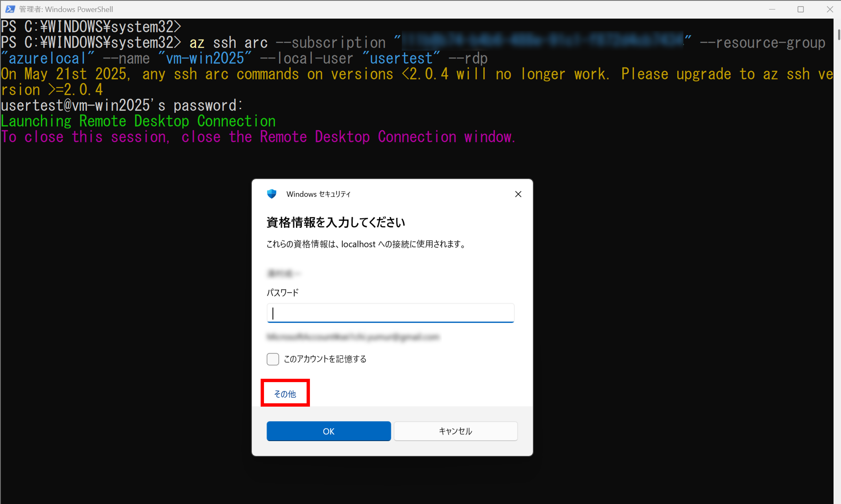Check the このアカウントを記憶する checkbox
Image resolution: width=841 pixels, height=504 pixels.
(x=273, y=359)
